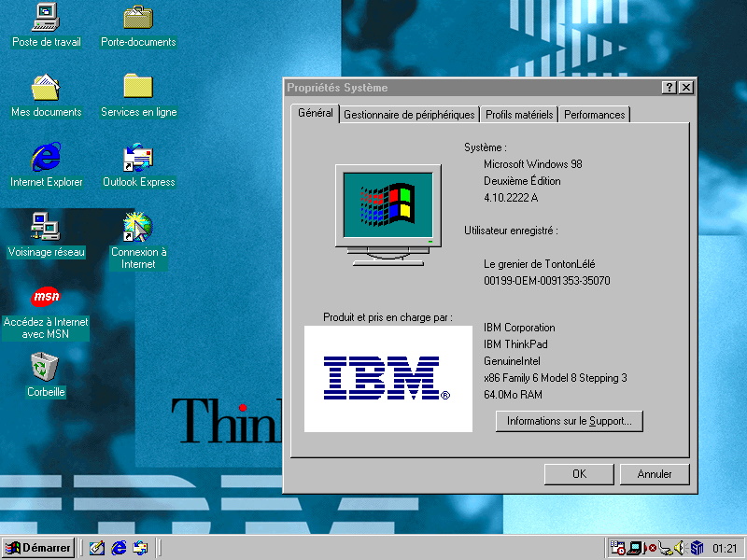Close the Propriétés Système dialog
The image size is (747, 560).
(x=686, y=87)
